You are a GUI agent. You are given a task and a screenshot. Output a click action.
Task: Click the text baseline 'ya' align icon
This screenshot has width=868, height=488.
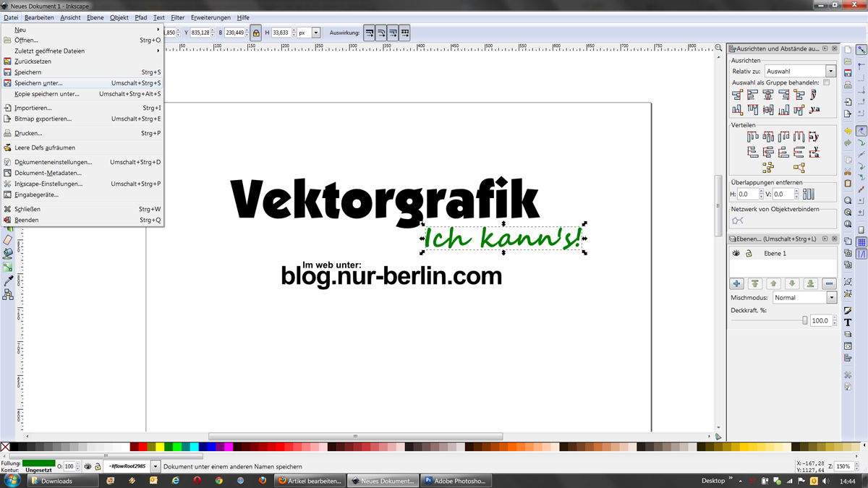(814, 110)
